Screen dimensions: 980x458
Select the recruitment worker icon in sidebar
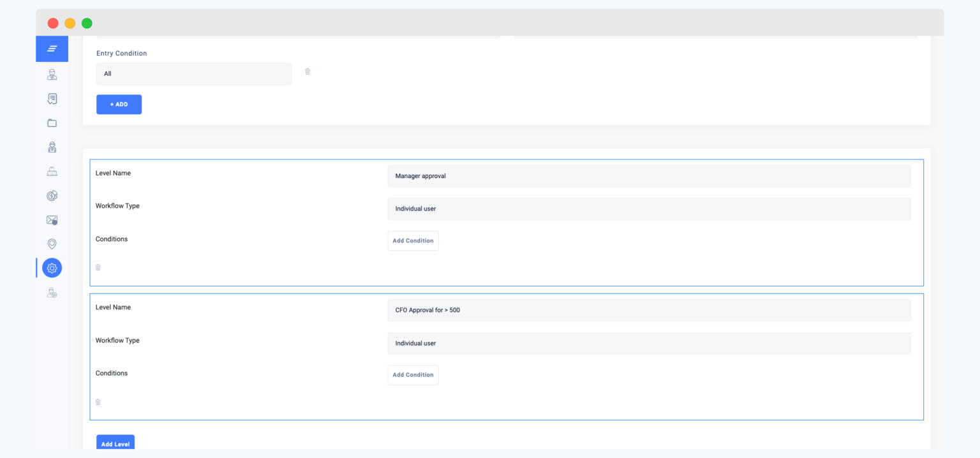(x=52, y=147)
